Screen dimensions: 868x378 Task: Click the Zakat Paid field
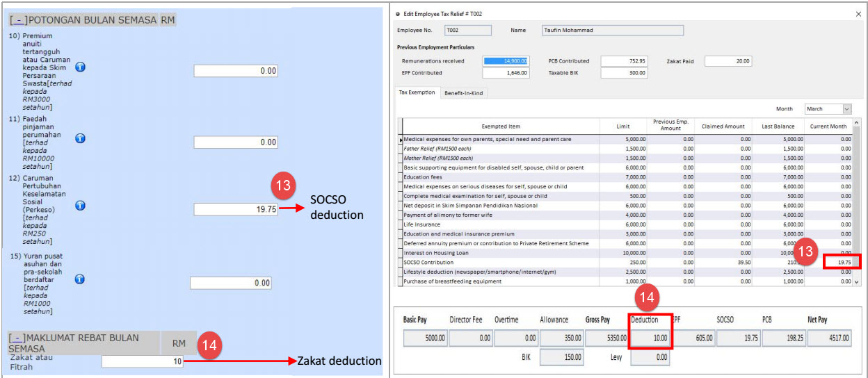pyautogui.click(x=728, y=61)
